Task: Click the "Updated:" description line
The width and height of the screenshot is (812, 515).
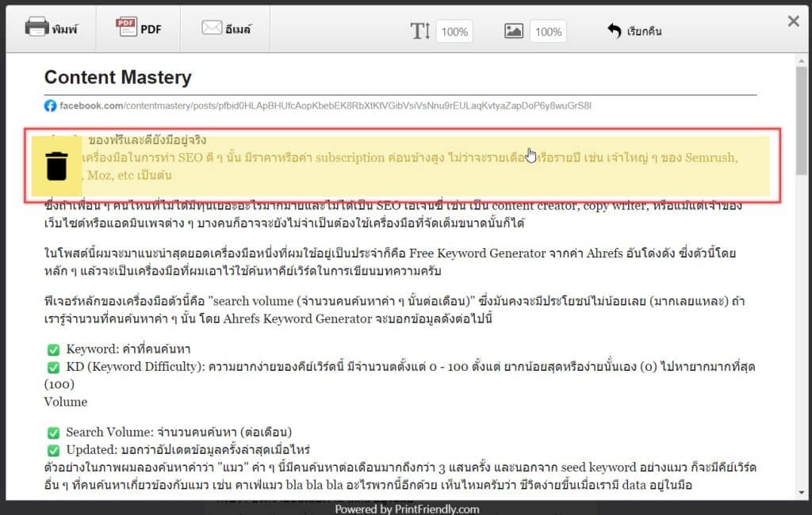Action: [188, 450]
